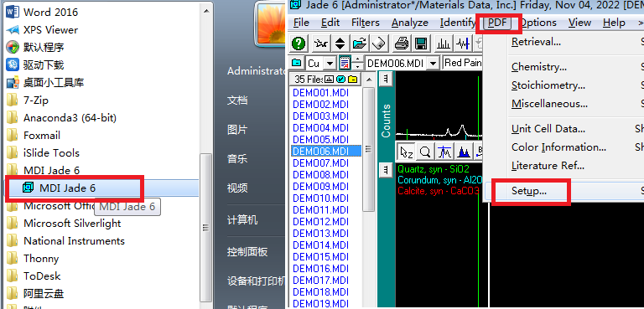This screenshot has width=644, height=309.
Task: Click the tick-marks button above Counts axis
Action: click(x=385, y=79)
